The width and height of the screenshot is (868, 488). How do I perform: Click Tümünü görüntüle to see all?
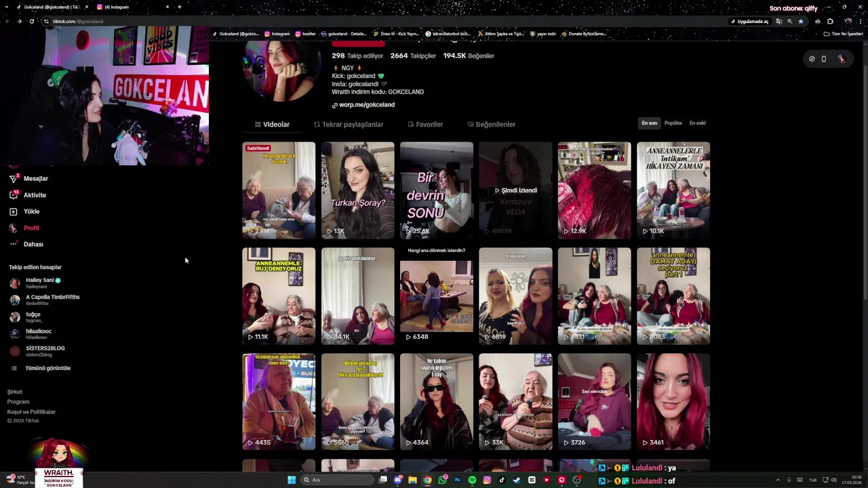click(41, 368)
